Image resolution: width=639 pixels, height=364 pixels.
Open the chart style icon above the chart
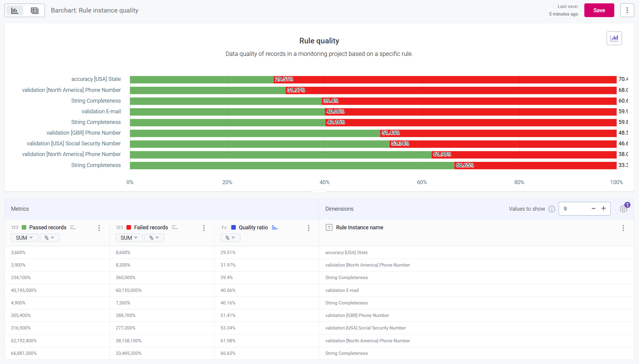(614, 38)
